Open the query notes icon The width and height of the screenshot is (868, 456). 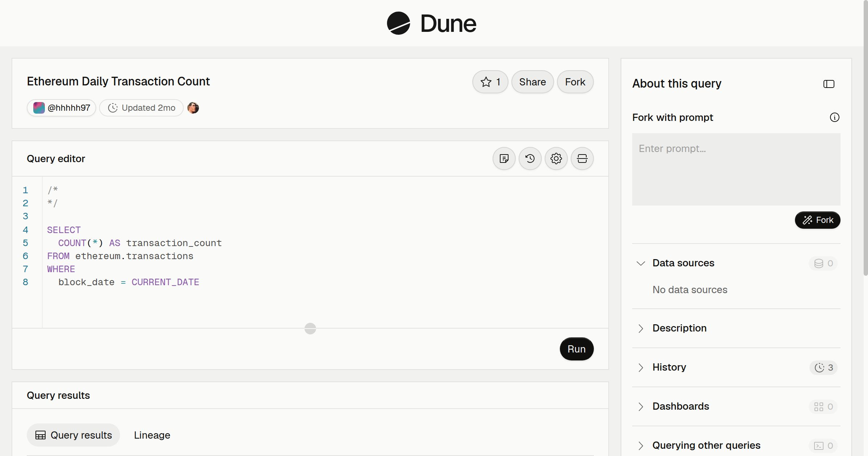point(504,159)
